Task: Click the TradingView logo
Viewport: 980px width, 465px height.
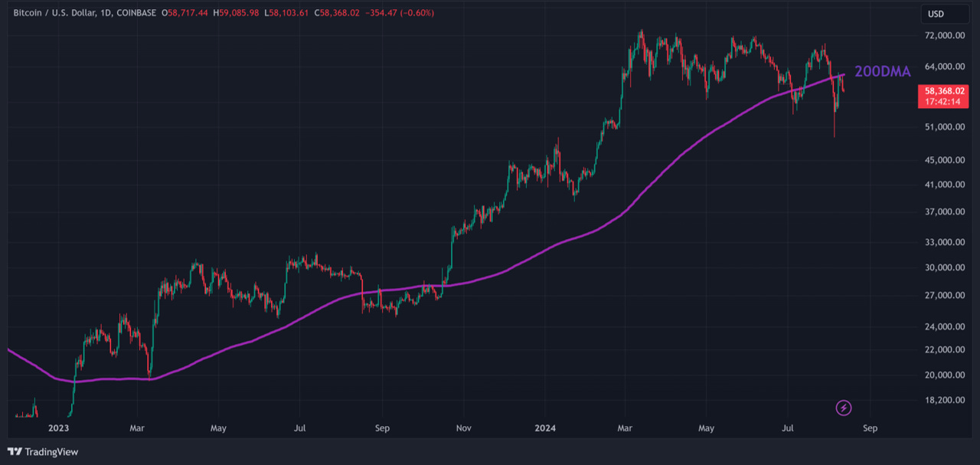Action: click(x=43, y=452)
